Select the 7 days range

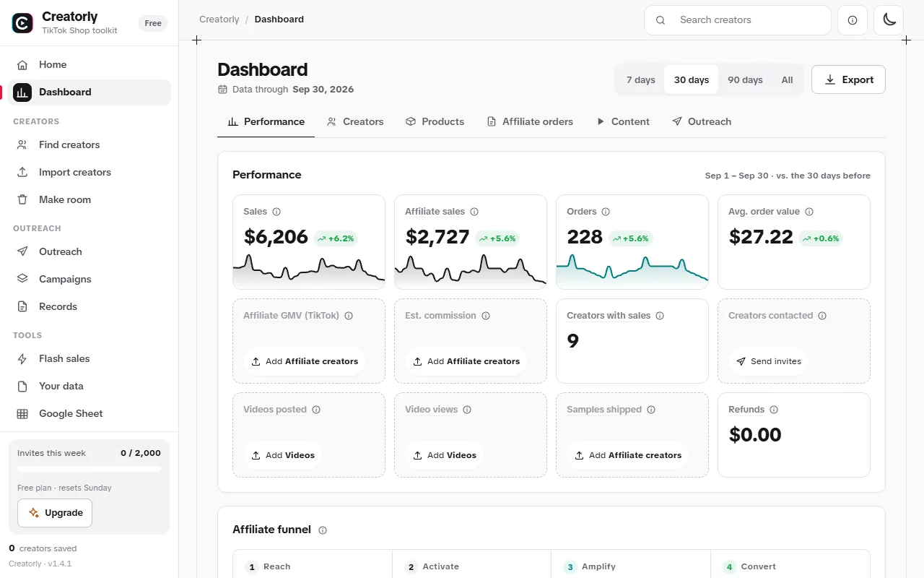(x=640, y=79)
